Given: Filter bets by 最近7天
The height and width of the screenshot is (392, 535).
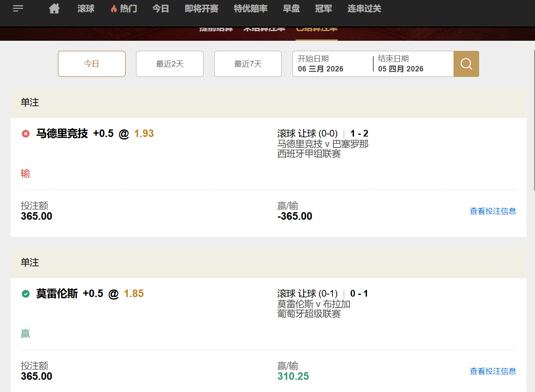Looking at the screenshot, I should [248, 64].
